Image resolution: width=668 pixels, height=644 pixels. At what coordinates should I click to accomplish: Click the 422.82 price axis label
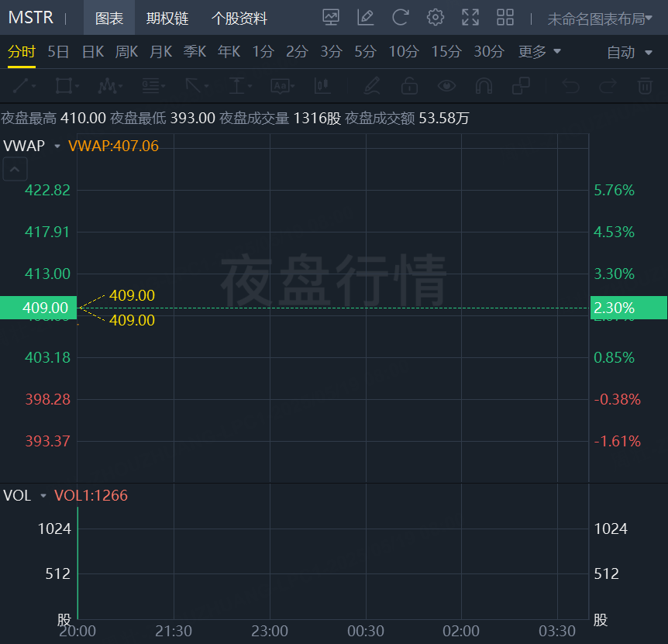47,190
